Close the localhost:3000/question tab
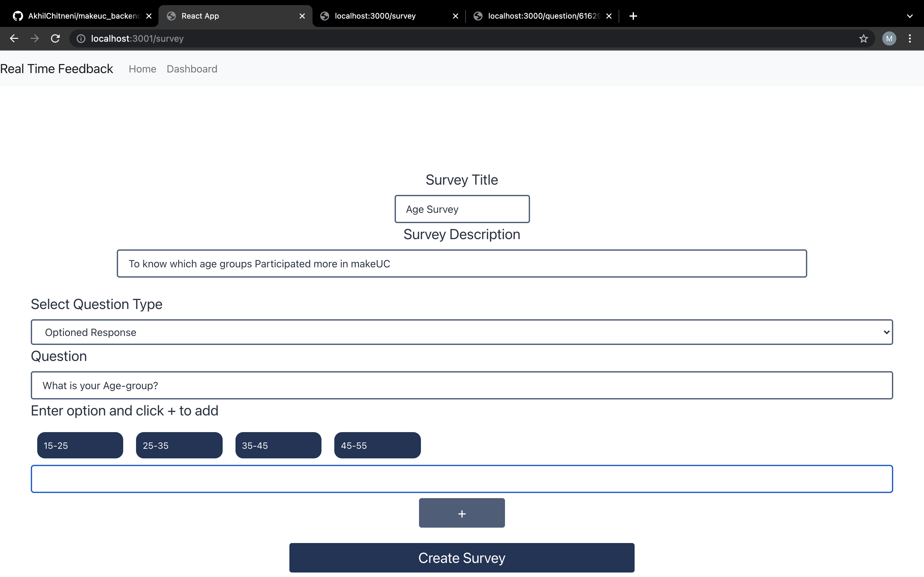 [609, 16]
